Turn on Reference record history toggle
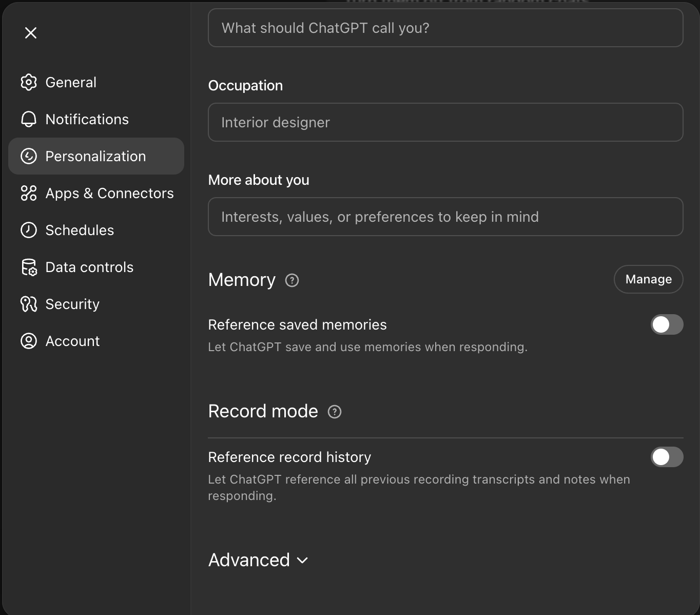The height and width of the screenshot is (615, 700). [667, 457]
